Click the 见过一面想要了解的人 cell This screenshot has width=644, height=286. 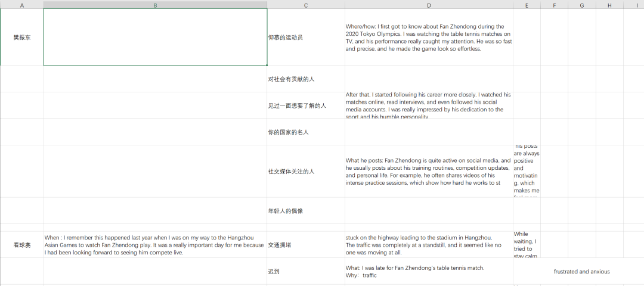coord(305,105)
